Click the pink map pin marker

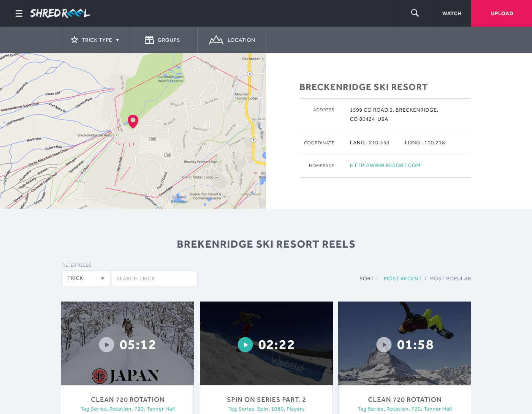pos(133,121)
